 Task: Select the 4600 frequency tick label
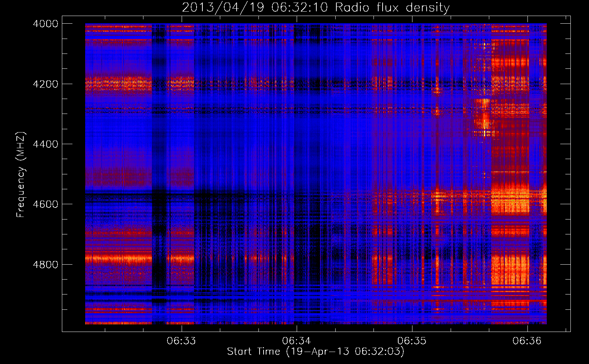click(x=46, y=204)
